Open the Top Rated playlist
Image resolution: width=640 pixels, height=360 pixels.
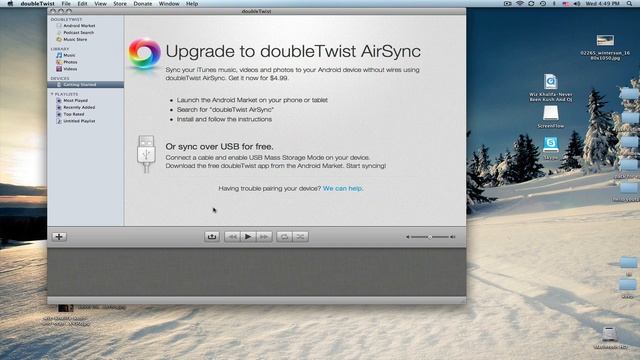[73, 114]
